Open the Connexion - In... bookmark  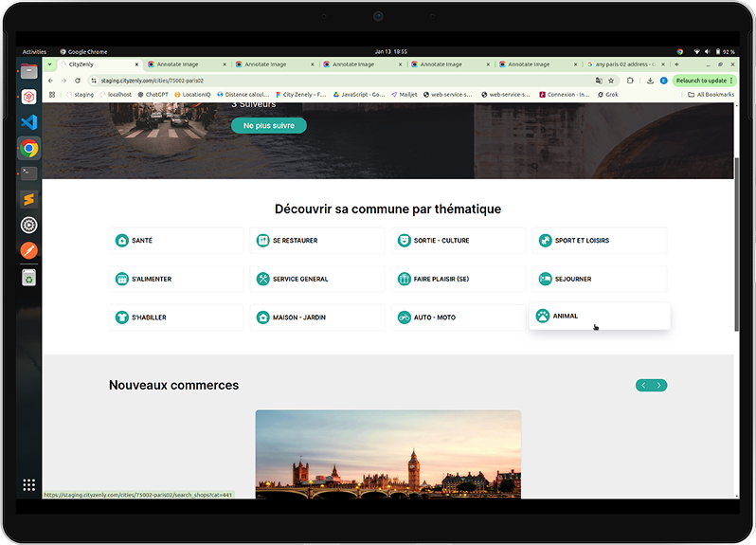point(565,95)
